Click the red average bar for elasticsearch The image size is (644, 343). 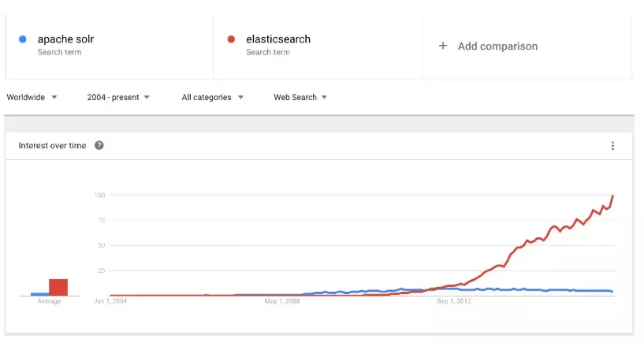(58, 287)
